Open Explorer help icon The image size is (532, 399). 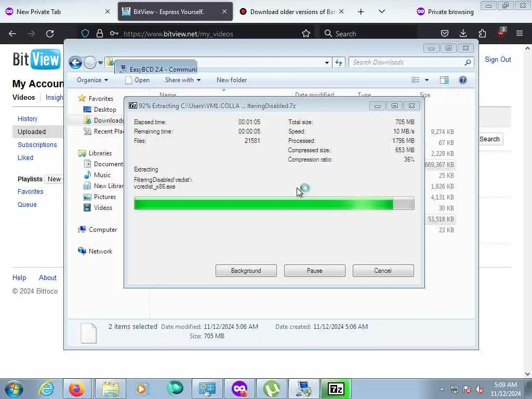tap(463, 80)
